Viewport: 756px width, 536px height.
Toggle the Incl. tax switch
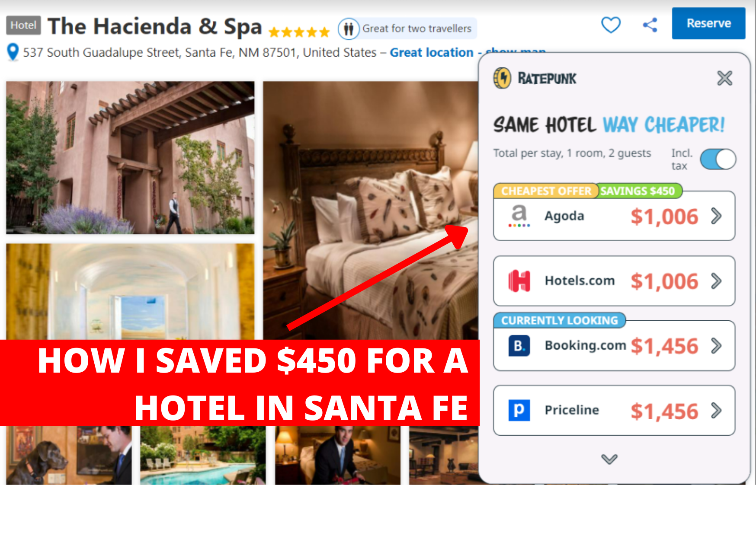tap(718, 159)
